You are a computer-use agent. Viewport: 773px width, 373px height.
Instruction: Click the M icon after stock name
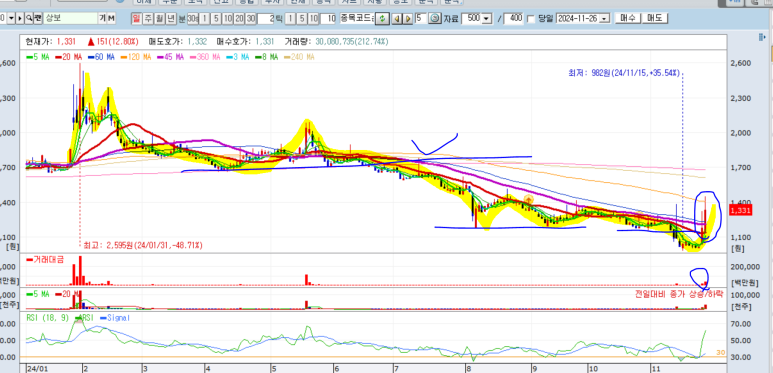tap(111, 18)
